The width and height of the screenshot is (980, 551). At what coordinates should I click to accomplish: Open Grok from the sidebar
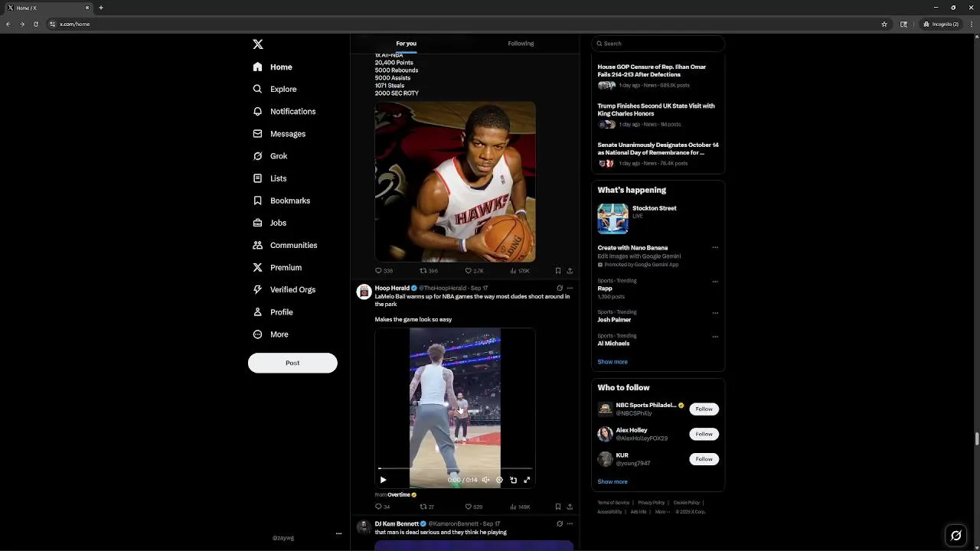(270, 156)
